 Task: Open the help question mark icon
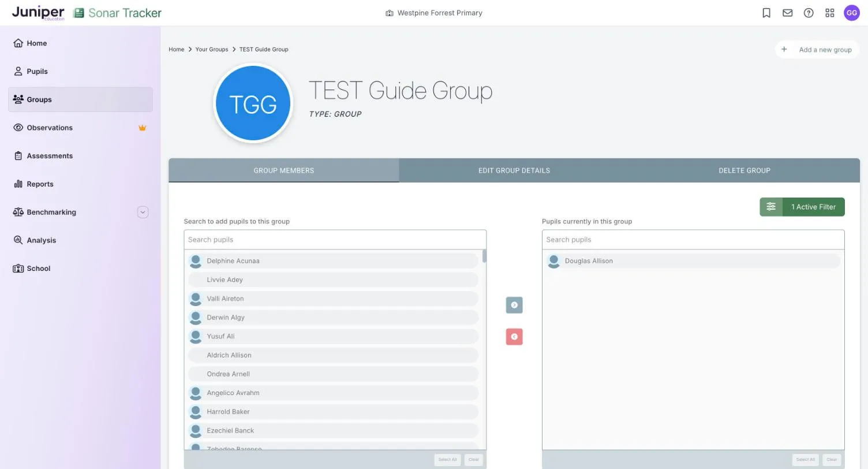(809, 13)
